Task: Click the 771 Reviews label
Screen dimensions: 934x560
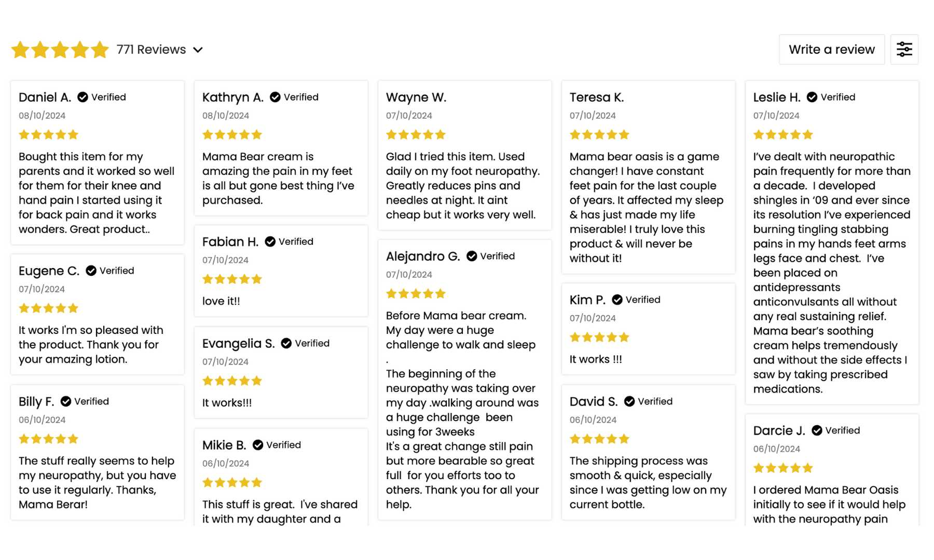Action: pyautogui.click(x=151, y=49)
